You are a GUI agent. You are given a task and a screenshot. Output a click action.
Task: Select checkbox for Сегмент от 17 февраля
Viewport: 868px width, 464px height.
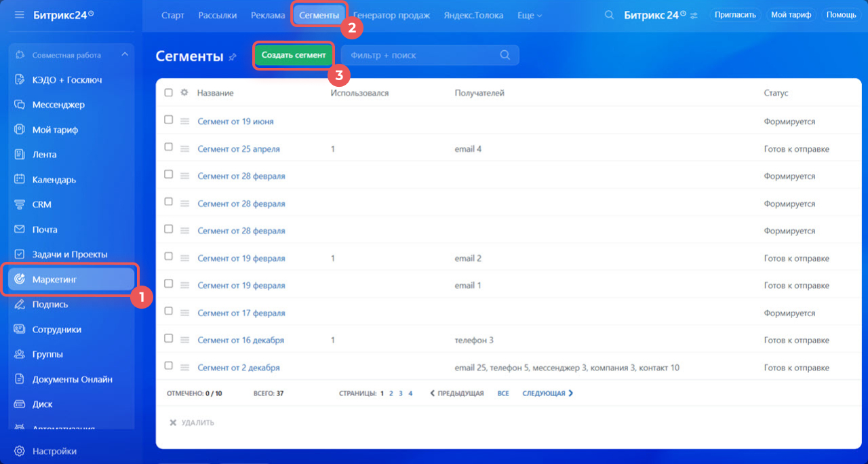coord(169,311)
